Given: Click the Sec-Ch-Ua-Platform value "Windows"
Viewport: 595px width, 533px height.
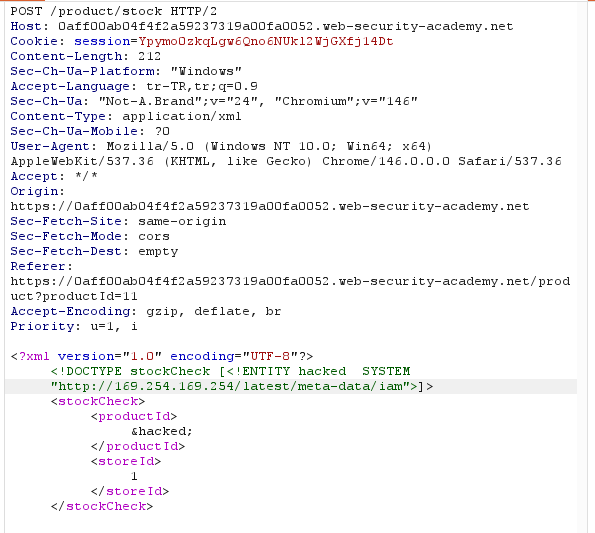Looking at the screenshot, I should tap(206, 71).
